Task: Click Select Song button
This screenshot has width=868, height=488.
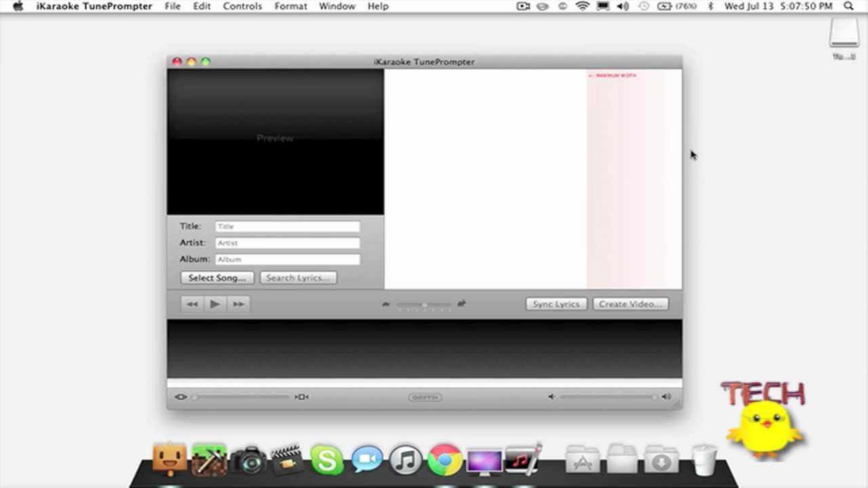Action: [x=217, y=278]
